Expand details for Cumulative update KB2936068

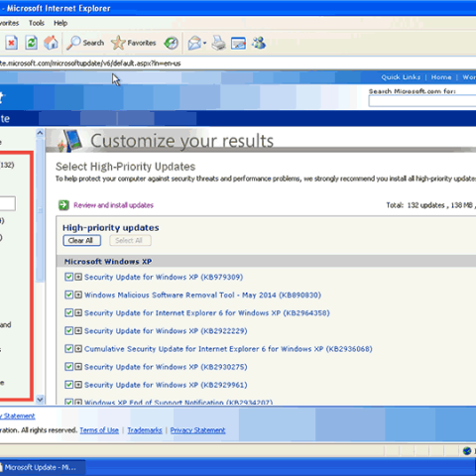(78, 348)
